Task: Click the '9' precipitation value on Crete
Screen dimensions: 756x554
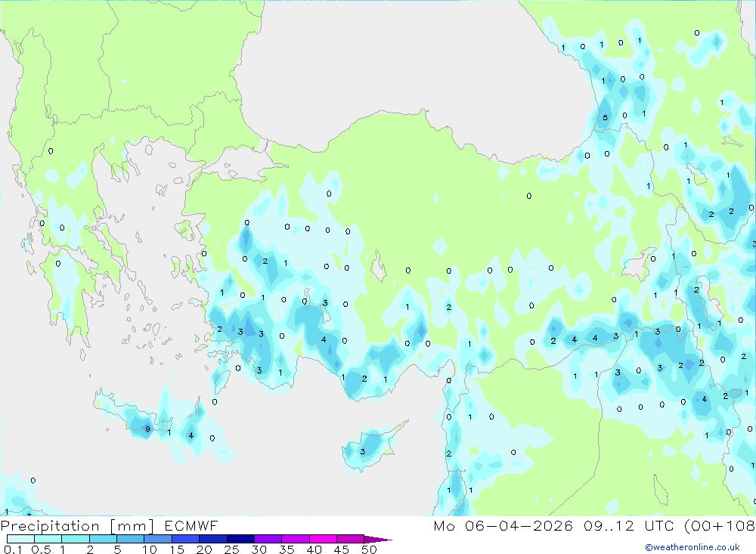Action: tap(147, 429)
